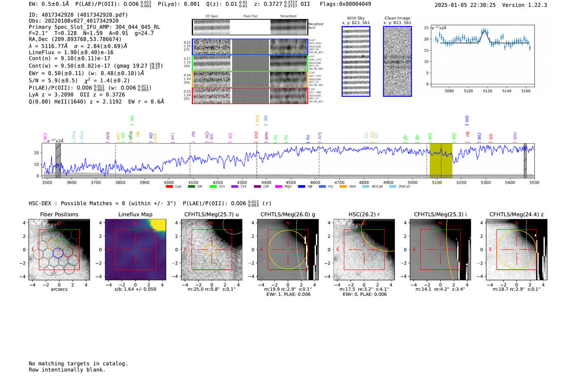Click the red Lyα legend swatch

tap(169, 187)
